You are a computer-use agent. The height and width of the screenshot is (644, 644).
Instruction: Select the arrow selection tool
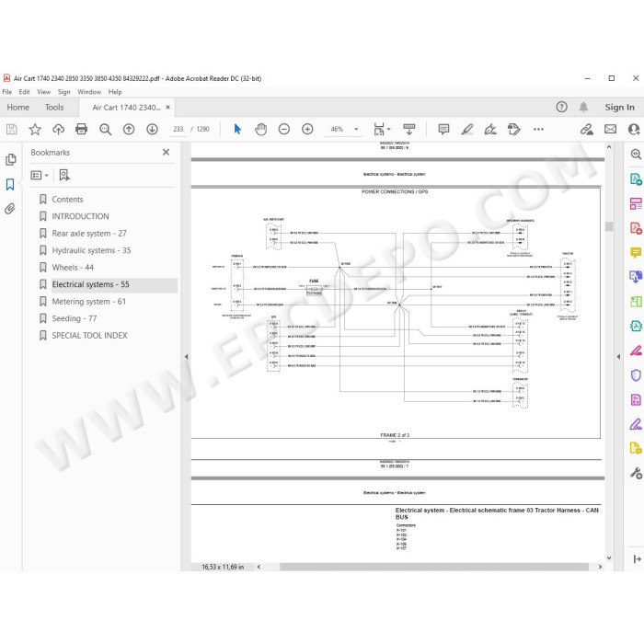237,130
